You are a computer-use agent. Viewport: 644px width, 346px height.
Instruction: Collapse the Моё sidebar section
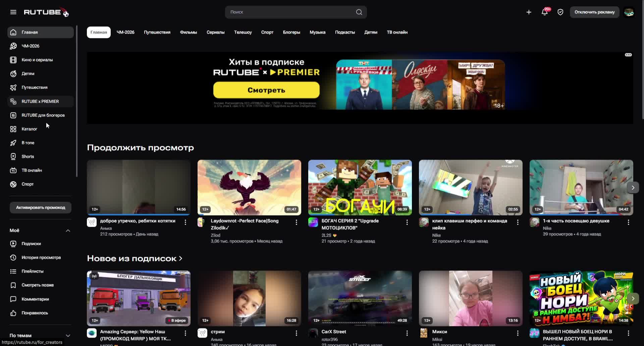68,230
